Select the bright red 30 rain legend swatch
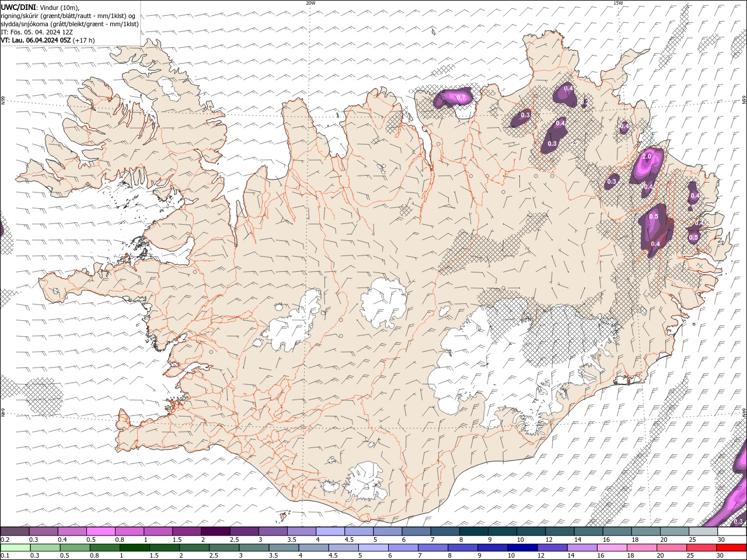The image size is (747, 560). [x=731, y=548]
